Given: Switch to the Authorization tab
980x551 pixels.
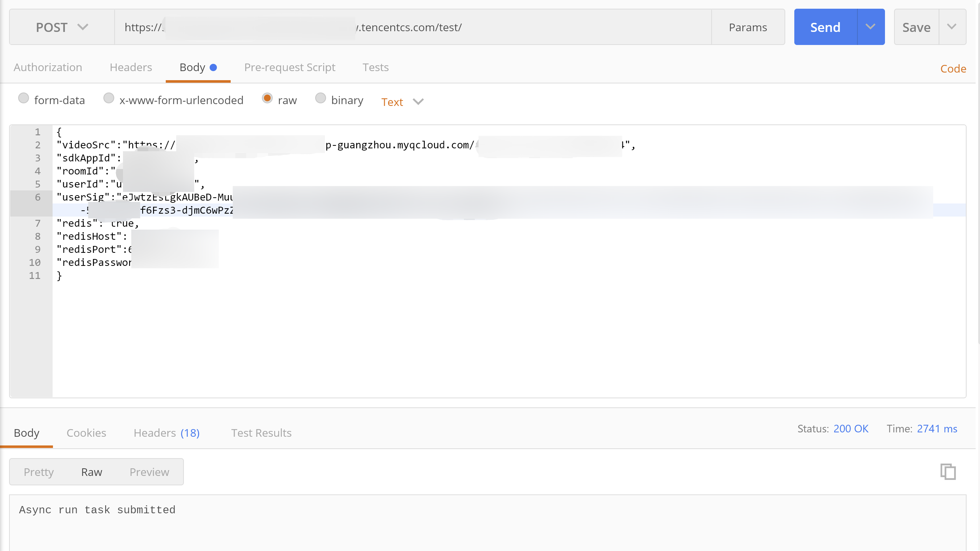Looking at the screenshot, I should (48, 67).
